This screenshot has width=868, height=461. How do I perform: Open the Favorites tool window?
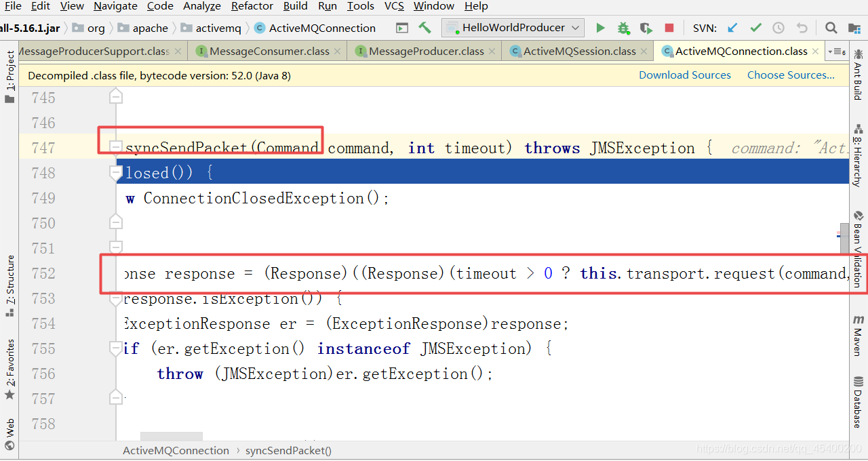9,369
